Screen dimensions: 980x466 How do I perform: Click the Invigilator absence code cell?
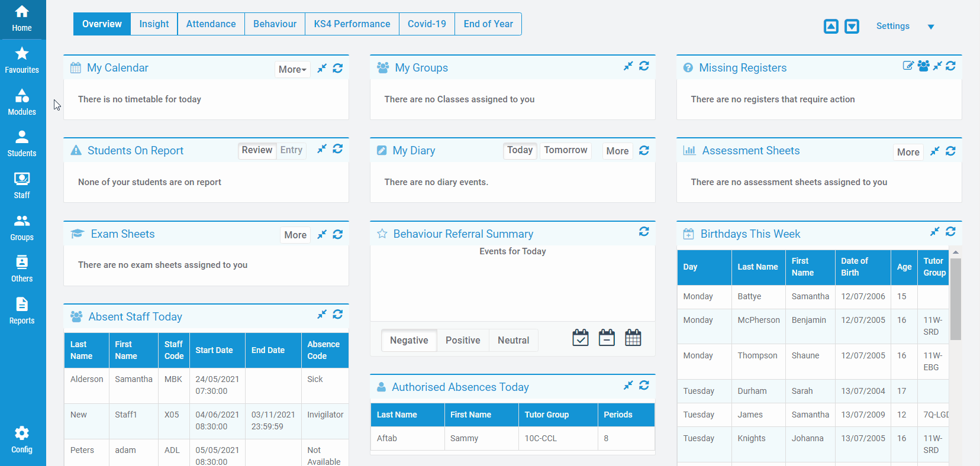(x=325, y=420)
